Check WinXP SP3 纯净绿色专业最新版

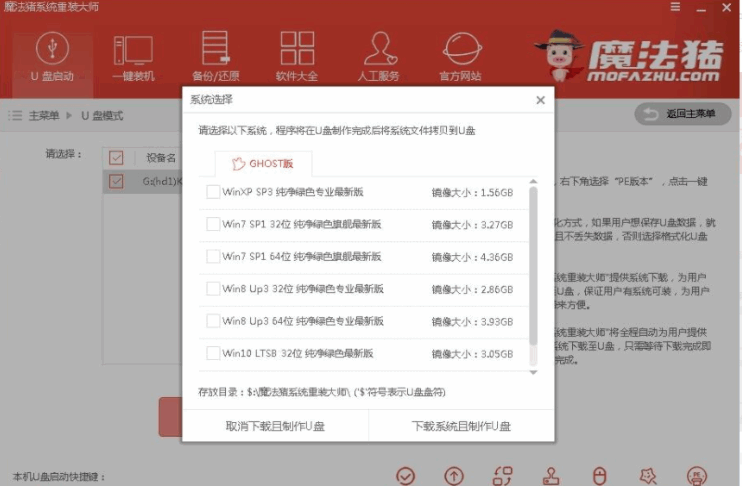(x=213, y=192)
